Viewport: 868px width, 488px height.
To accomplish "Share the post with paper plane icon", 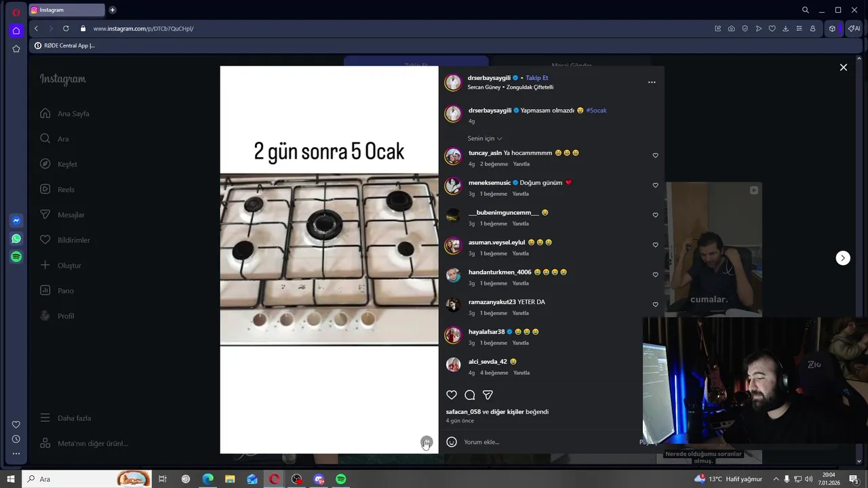I will (488, 394).
